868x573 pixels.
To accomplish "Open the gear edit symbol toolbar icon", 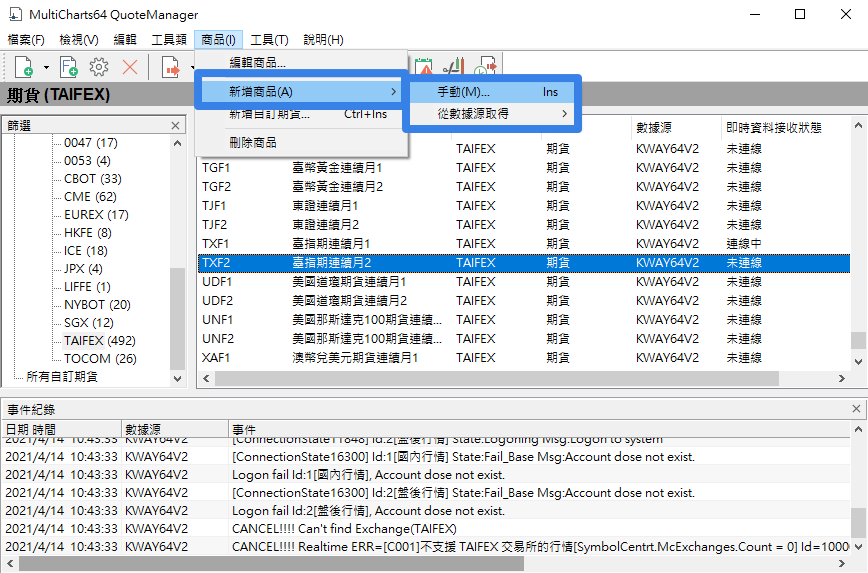I will pos(99,68).
